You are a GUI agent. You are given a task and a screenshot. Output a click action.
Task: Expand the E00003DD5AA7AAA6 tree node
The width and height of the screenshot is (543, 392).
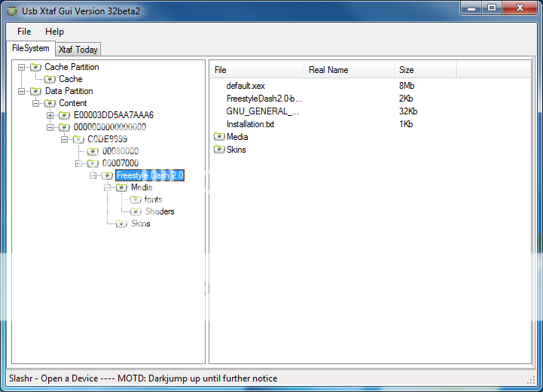(50, 115)
